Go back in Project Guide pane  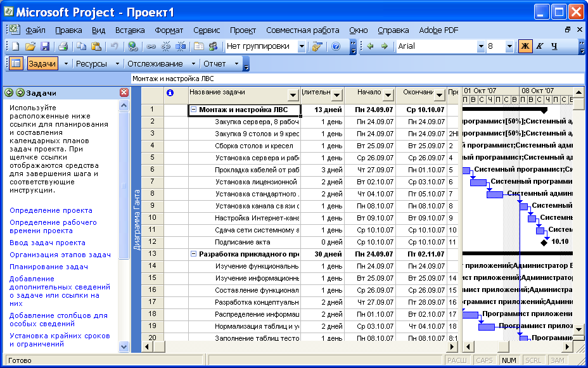(x=9, y=92)
